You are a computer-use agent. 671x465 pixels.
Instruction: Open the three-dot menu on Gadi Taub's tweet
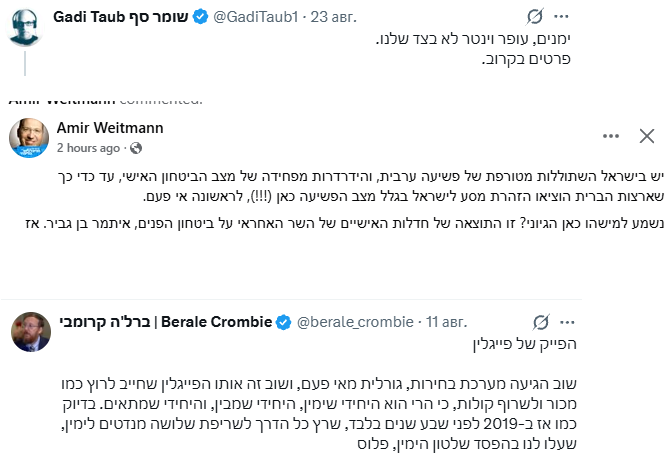point(561,17)
